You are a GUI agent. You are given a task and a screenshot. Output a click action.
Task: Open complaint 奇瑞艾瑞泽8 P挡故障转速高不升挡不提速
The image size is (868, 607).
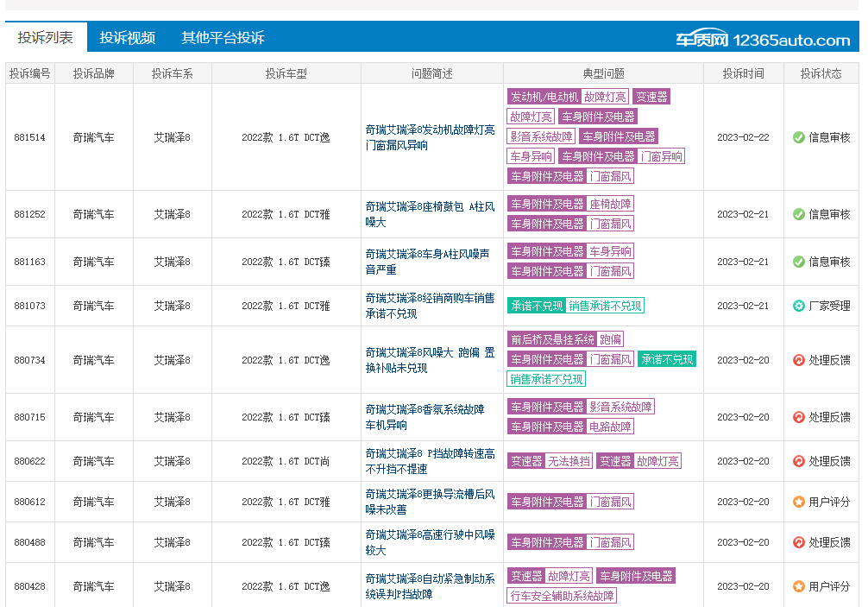pos(431,461)
